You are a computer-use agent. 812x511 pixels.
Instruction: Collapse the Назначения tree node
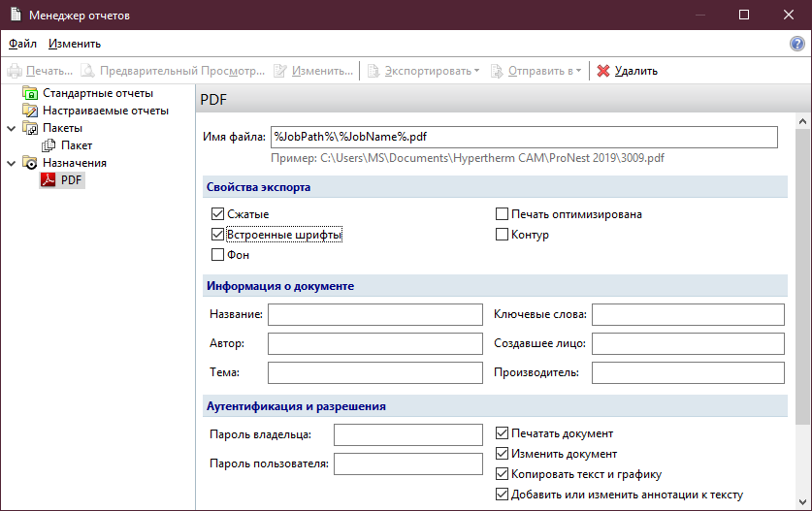[12, 163]
